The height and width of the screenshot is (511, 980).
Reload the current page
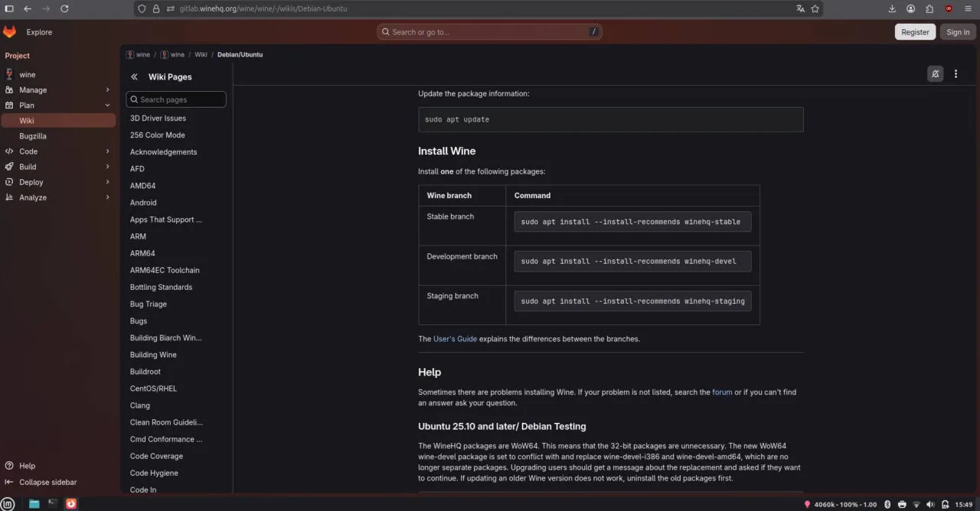coord(64,8)
